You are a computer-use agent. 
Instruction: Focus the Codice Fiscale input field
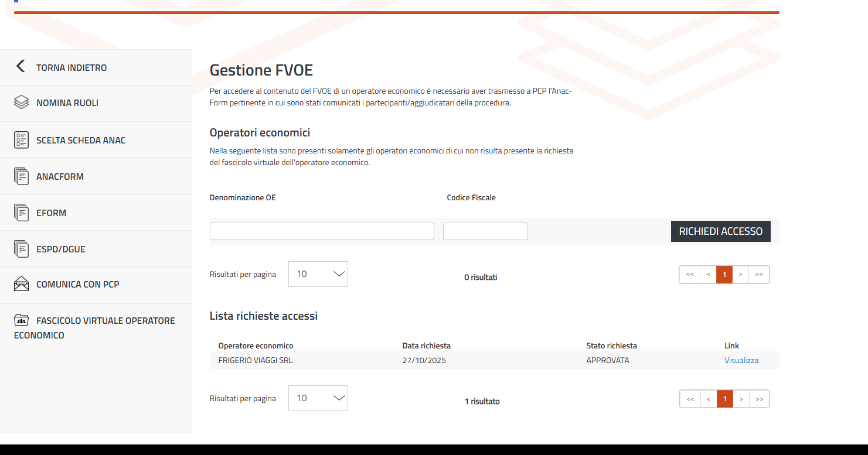pos(485,231)
